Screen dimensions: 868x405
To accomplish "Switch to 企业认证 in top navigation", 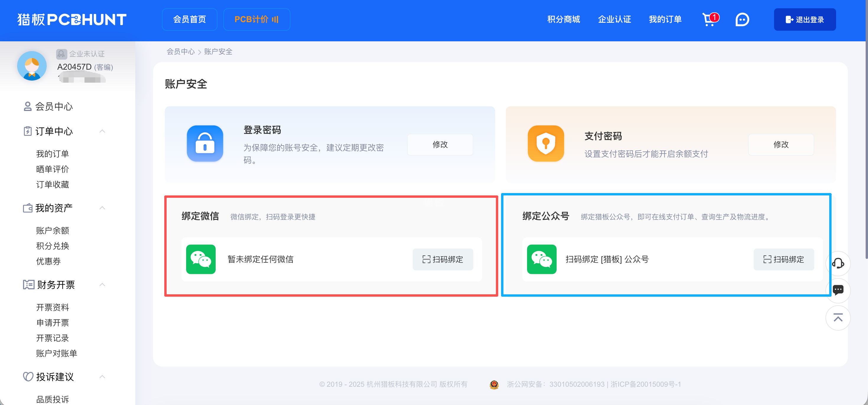I will tap(614, 19).
